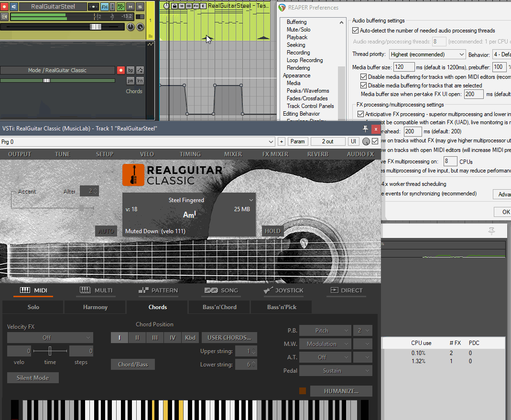Select the Harmony sub-tab
Image resolution: width=511 pixels, height=420 pixels.
(x=95, y=307)
